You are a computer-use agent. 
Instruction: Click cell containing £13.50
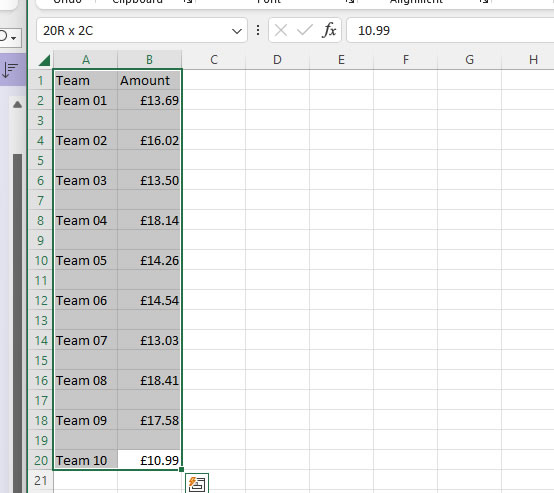[x=149, y=181]
